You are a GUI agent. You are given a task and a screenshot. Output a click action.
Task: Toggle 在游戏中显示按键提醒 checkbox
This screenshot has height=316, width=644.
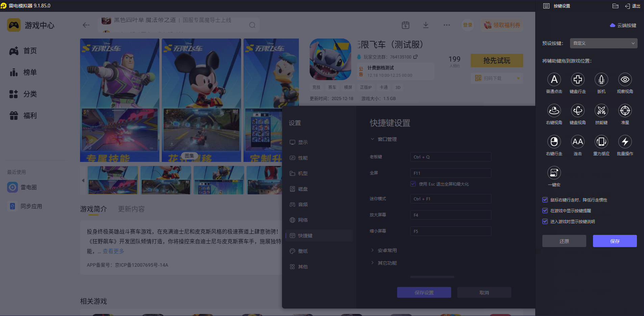click(545, 211)
